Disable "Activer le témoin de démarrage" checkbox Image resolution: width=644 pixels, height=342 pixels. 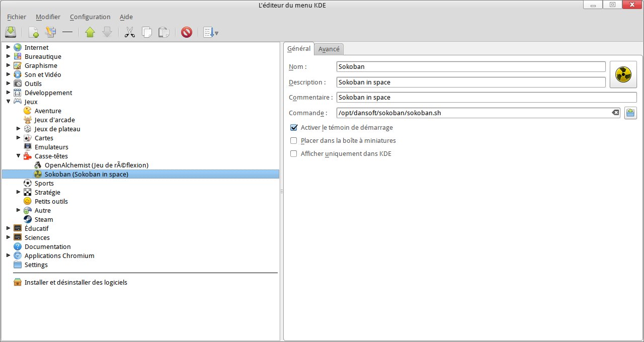(x=294, y=128)
